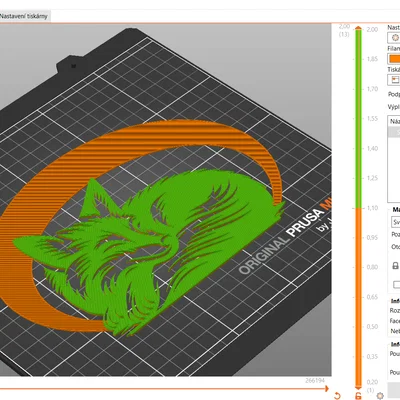Switch to the Nastavení tiskárny tab

click(24, 16)
